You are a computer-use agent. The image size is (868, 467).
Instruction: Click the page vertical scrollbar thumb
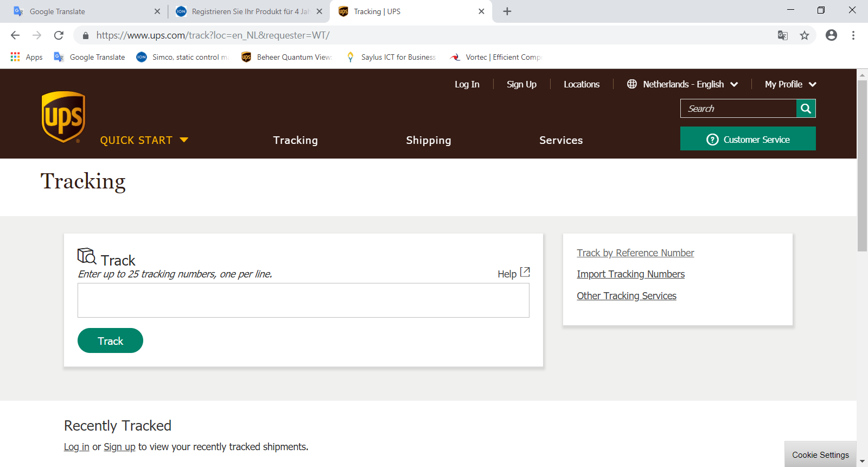862,166
